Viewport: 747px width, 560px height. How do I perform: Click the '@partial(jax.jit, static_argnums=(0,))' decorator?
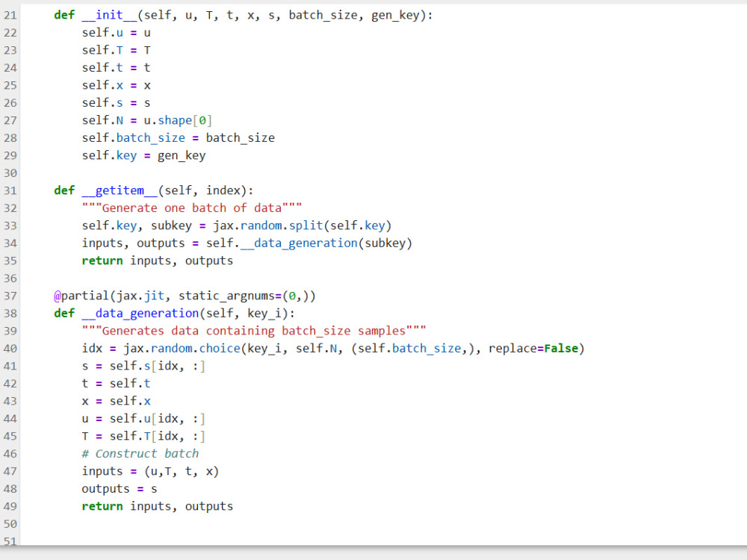click(185, 296)
